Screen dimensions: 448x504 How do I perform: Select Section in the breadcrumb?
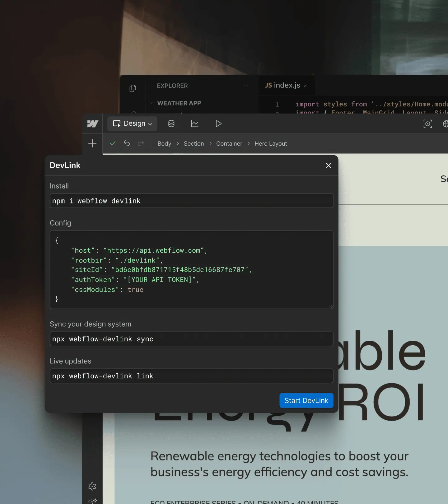pos(194,143)
